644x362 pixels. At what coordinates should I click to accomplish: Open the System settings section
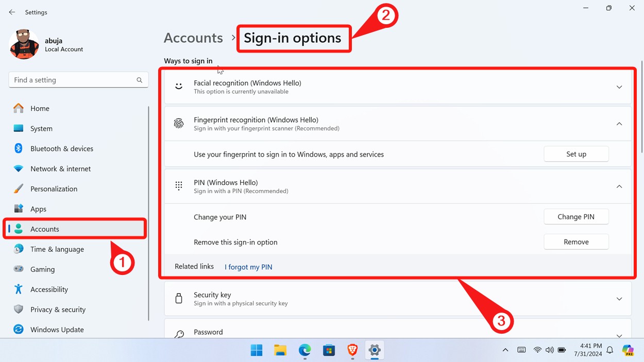click(x=41, y=128)
